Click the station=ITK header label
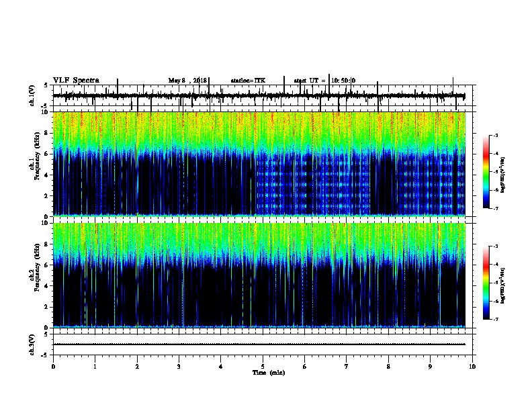This screenshot has height=411, width=532. (x=248, y=81)
